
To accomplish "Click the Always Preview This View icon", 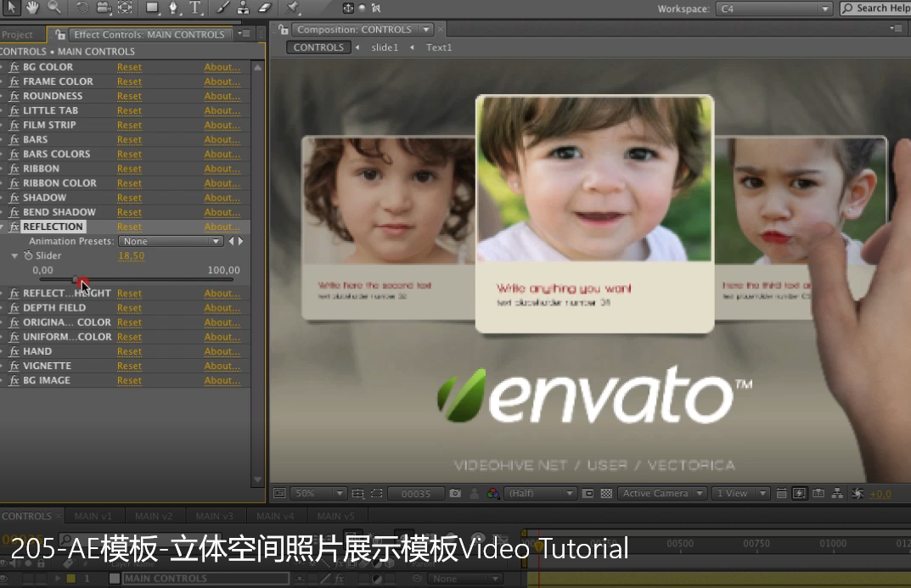I will 279,493.
